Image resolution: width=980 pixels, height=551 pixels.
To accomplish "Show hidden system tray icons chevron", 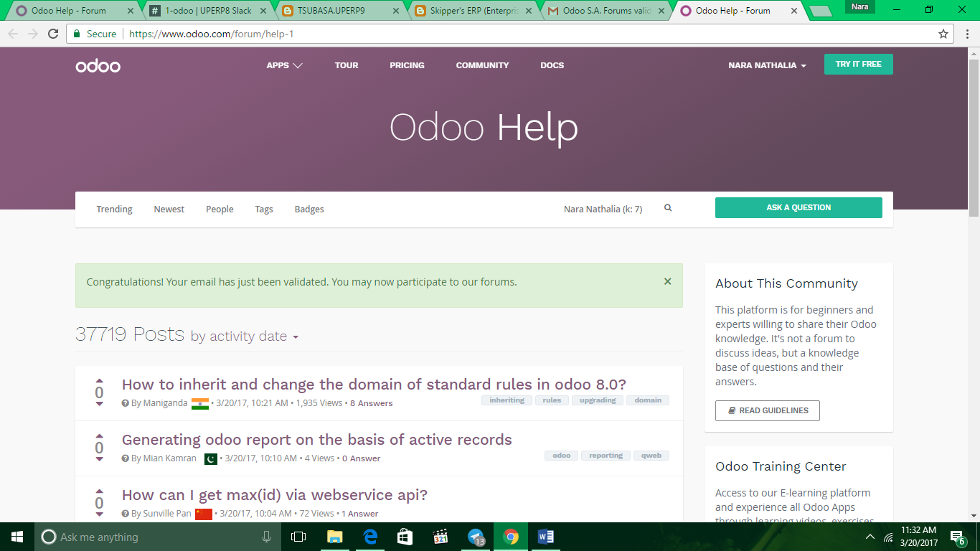I will [x=870, y=537].
